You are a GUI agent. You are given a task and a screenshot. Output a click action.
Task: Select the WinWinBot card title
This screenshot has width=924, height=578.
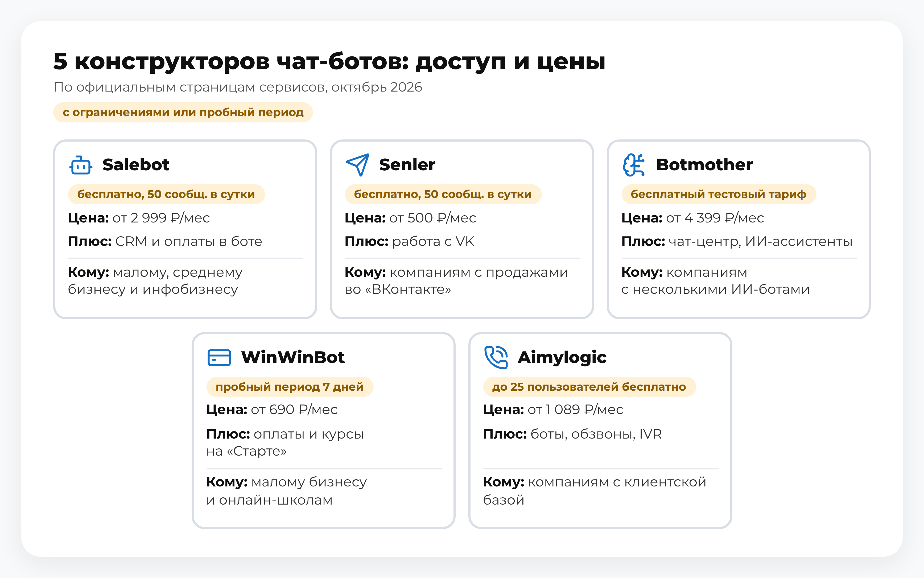293,357
